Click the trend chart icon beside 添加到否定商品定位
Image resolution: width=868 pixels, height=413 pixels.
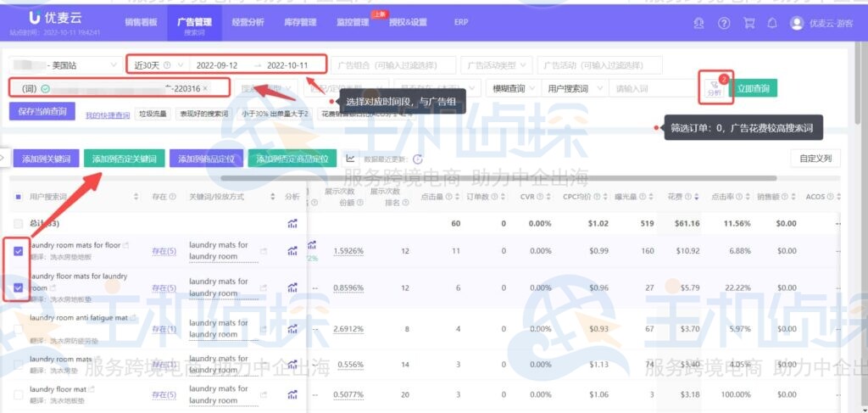point(350,159)
